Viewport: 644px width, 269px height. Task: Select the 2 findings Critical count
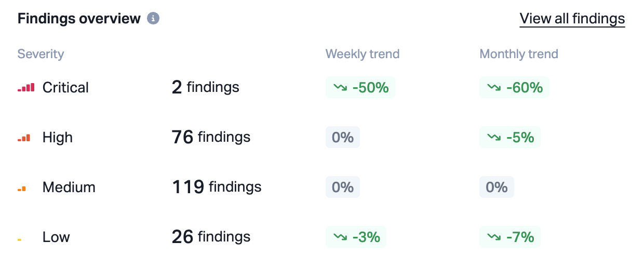pyautogui.click(x=205, y=87)
